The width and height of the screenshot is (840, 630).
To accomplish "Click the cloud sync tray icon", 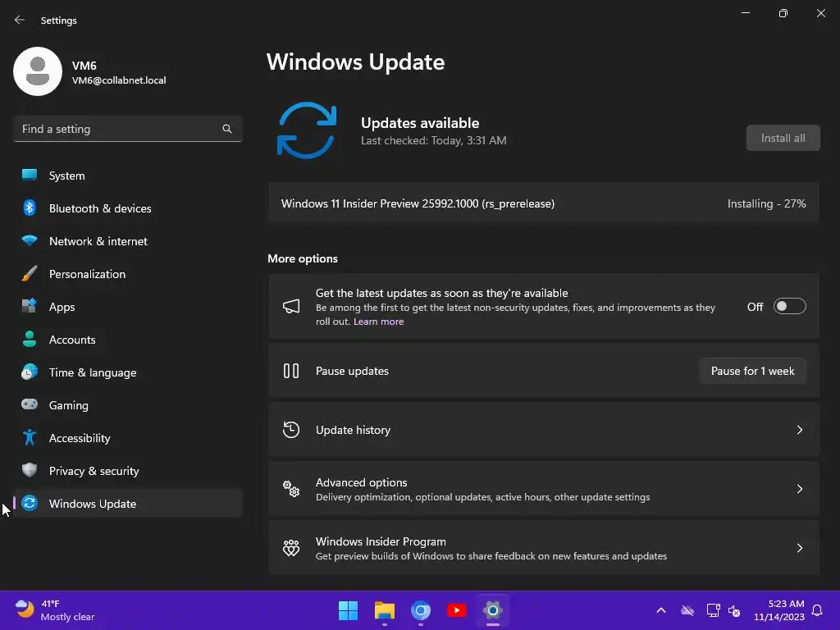I will pyautogui.click(x=687, y=610).
